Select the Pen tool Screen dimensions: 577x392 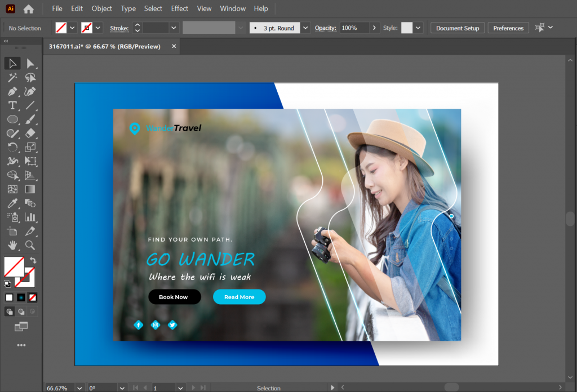pos(12,92)
